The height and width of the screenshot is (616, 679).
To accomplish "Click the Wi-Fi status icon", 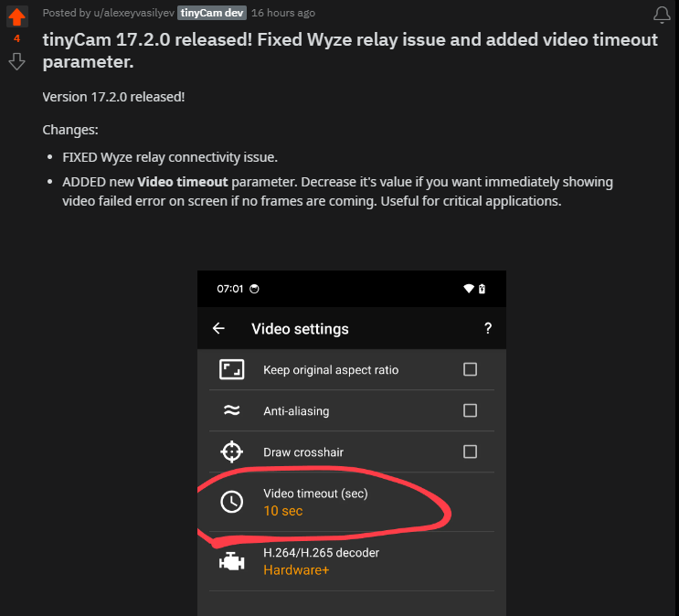I will (469, 289).
